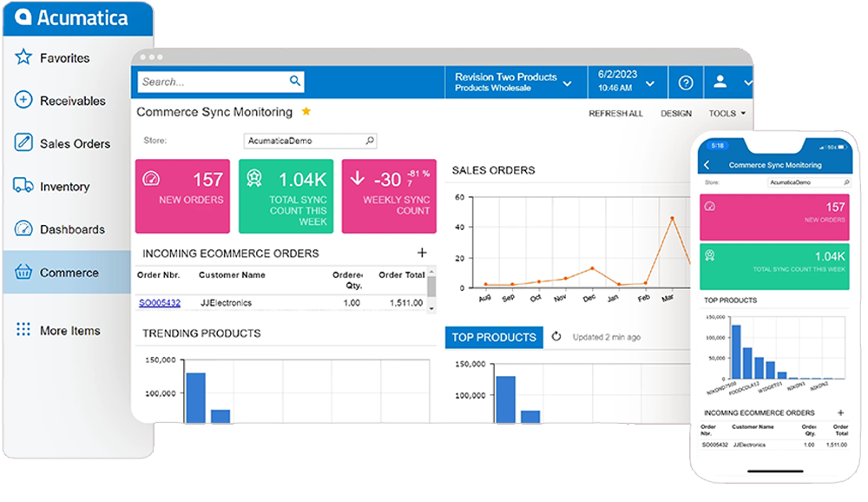Click the Customer Name column header
The height and width of the screenshot is (502, 868).
[x=232, y=274]
